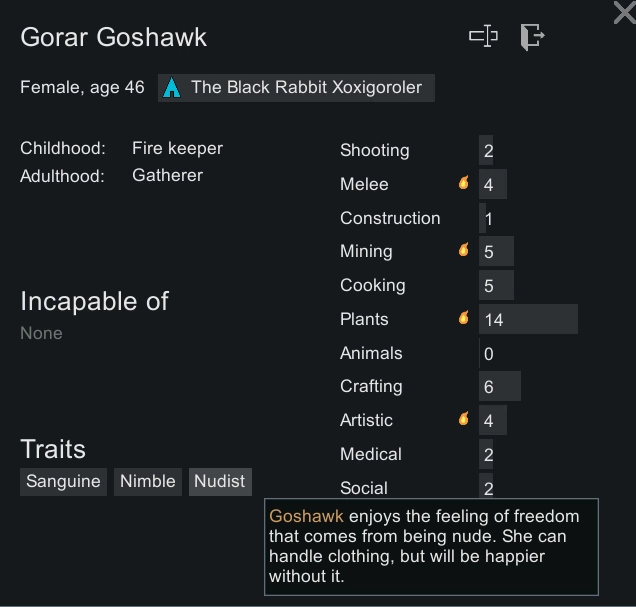
Task: Click the Gorar Goshawk name heading
Action: [x=113, y=37]
